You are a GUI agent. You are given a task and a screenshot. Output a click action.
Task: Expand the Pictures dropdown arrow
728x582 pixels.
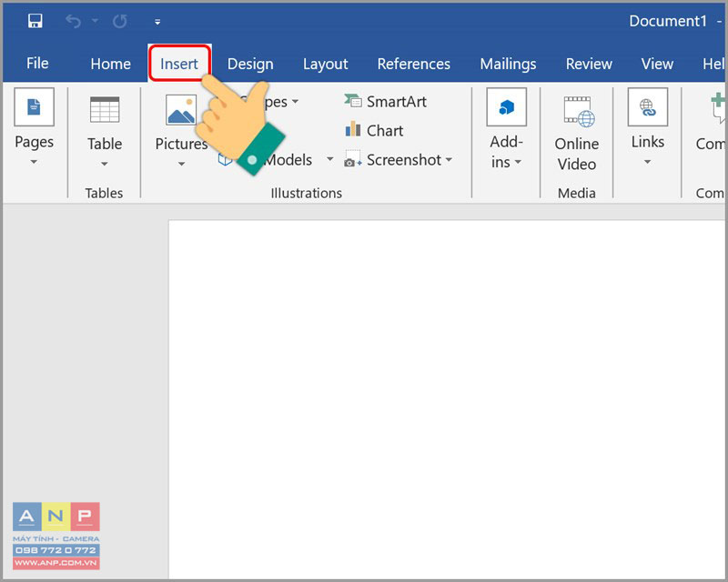[x=181, y=164]
